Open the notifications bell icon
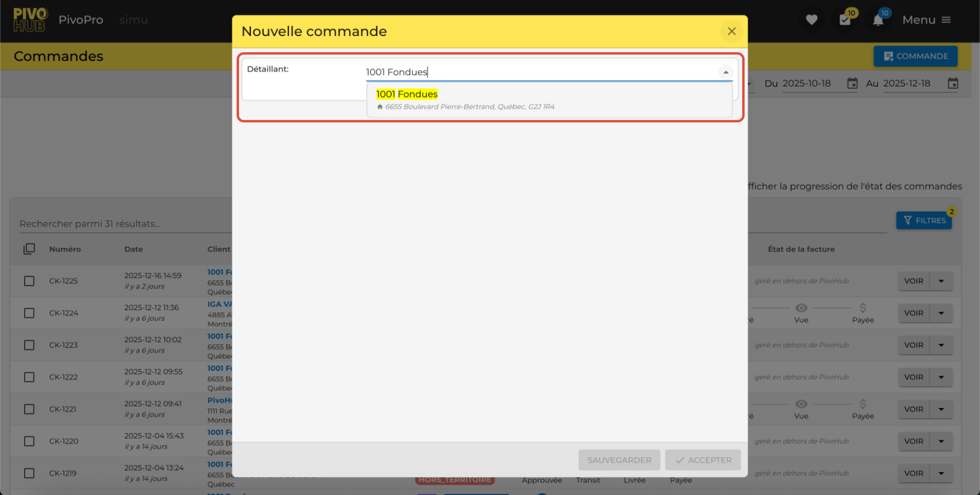Viewport: 980px width, 495px height. [879, 19]
